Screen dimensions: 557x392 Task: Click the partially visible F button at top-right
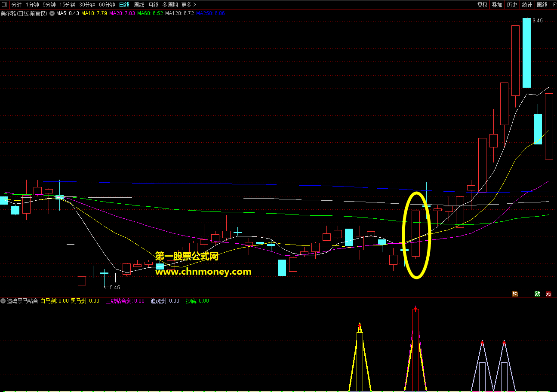click(554, 5)
